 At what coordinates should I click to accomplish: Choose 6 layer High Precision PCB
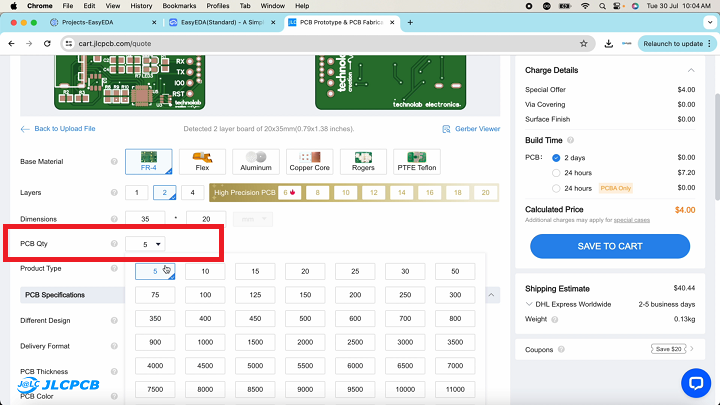289,192
